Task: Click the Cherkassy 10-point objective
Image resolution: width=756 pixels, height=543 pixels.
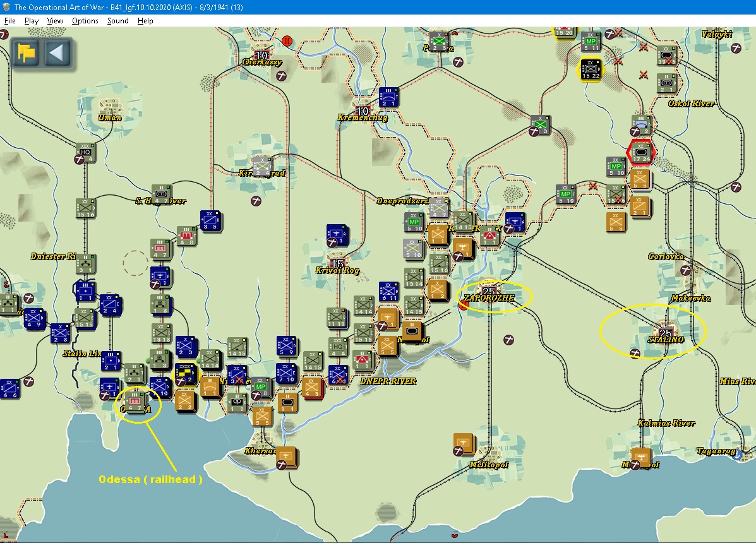Action: [x=262, y=56]
